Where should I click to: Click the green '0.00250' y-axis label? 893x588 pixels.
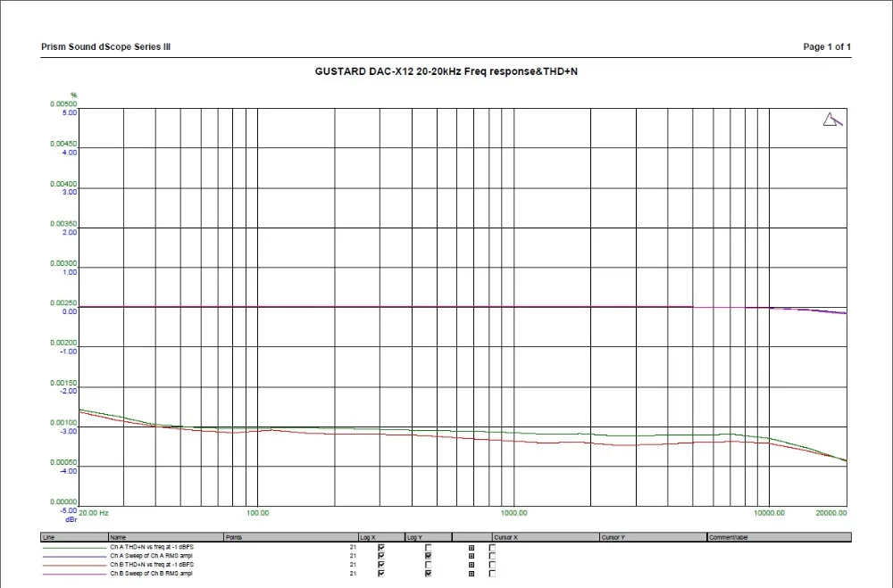tap(63, 303)
